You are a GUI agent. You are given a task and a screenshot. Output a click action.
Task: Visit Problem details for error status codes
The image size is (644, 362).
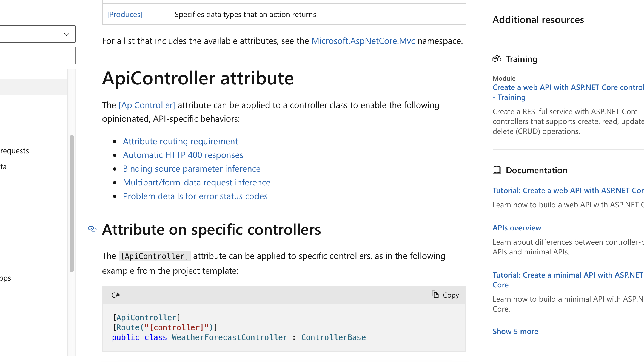click(195, 196)
